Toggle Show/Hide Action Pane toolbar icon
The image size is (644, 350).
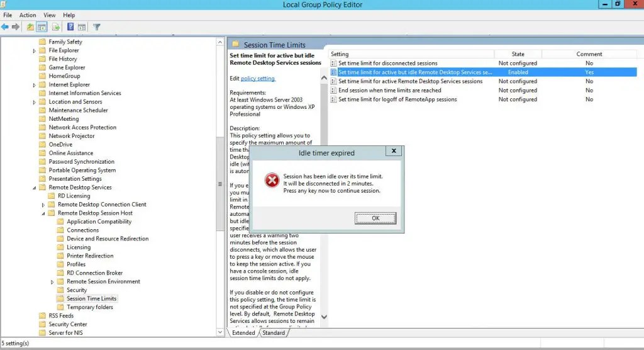pos(82,27)
